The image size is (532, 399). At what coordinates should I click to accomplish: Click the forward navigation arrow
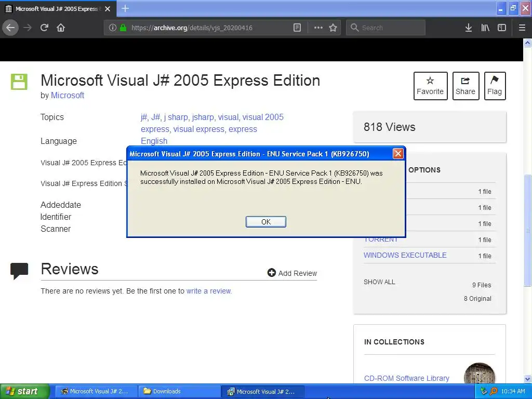[x=28, y=28]
